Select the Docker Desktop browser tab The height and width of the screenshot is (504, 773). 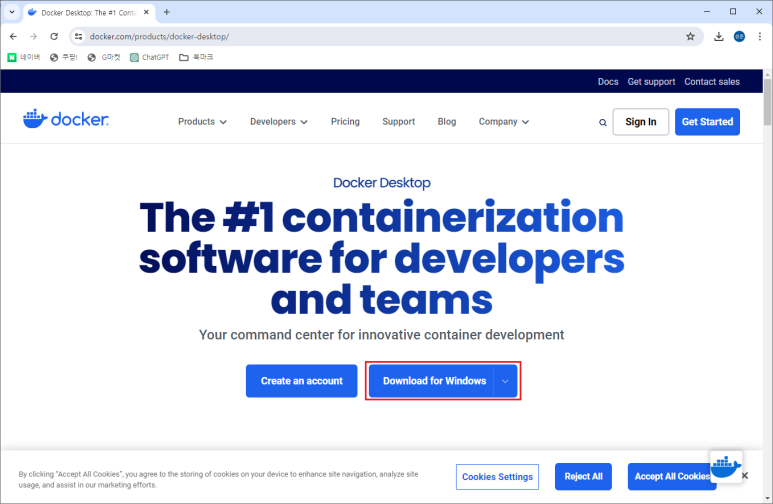[89, 13]
